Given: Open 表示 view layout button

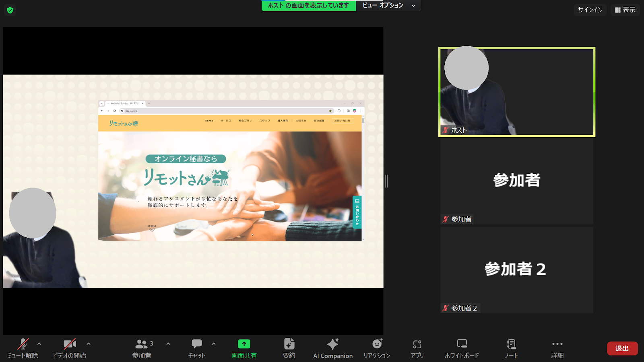Looking at the screenshot, I should point(625,10).
